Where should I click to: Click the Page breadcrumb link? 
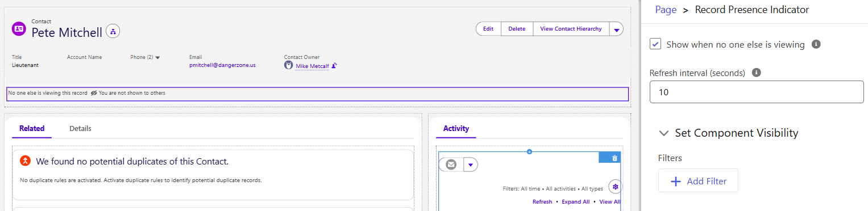666,10
